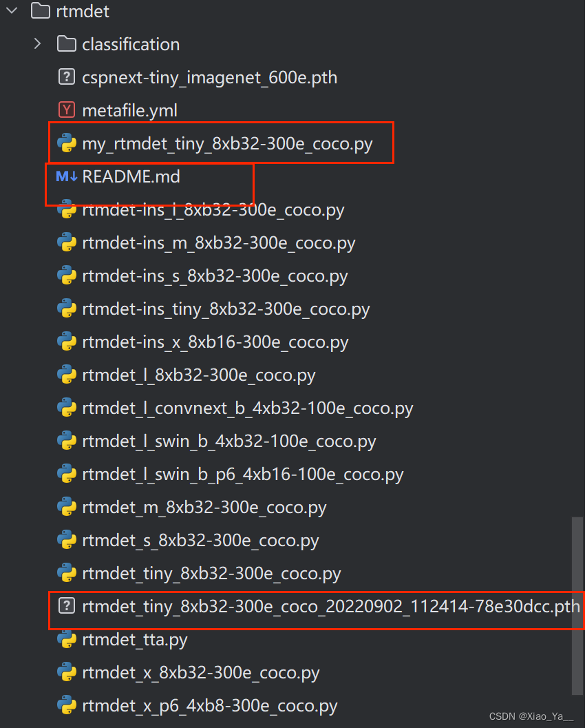Expand the classification folder chevron

(x=36, y=43)
